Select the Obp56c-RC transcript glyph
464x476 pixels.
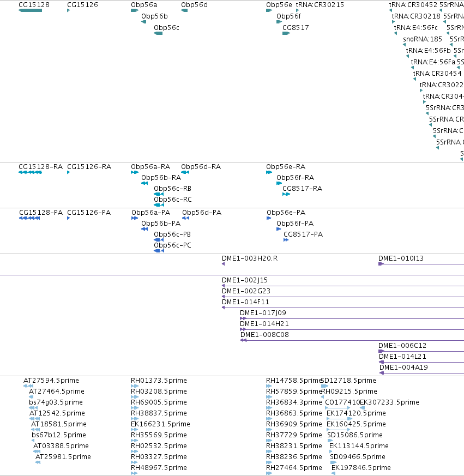click(x=159, y=205)
